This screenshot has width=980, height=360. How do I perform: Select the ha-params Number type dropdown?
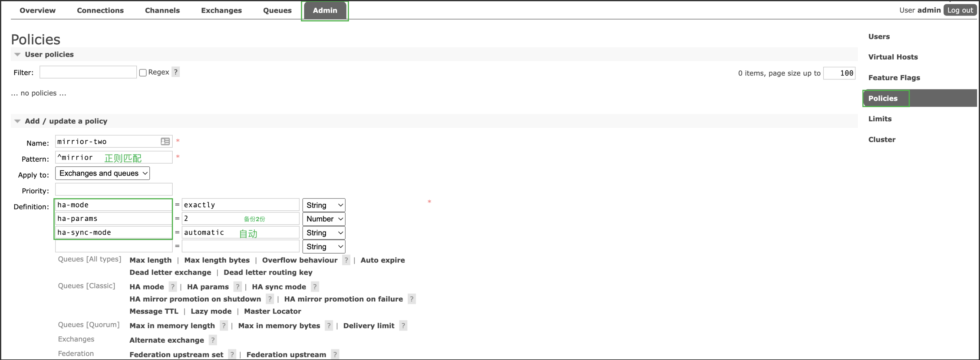(x=324, y=219)
